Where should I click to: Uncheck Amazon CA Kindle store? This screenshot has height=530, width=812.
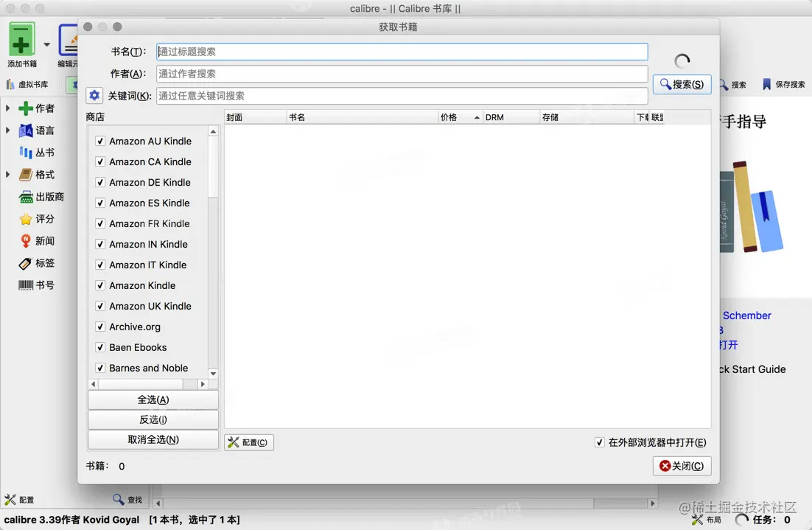coord(100,161)
